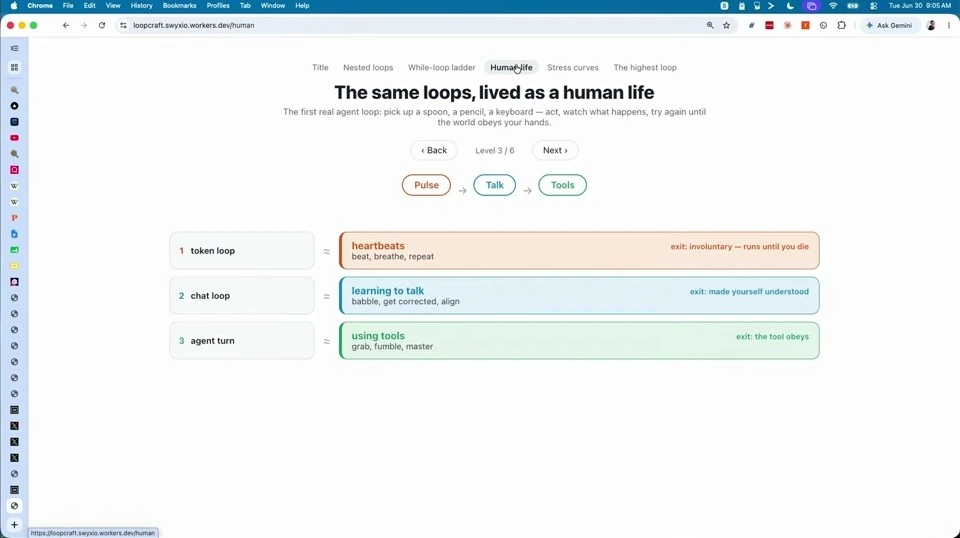Open the hashtag extension icon
The width and height of the screenshot is (960, 538).
tap(751, 25)
